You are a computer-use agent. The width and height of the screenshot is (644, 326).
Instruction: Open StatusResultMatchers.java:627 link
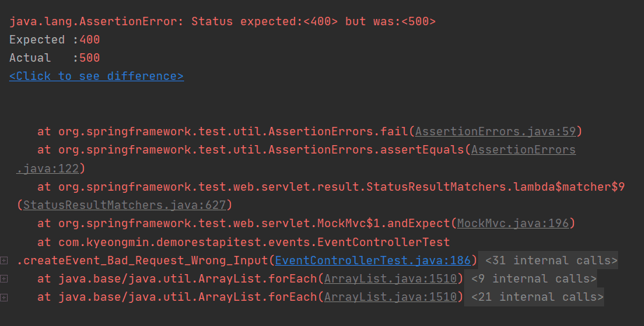pyautogui.click(x=125, y=205)
